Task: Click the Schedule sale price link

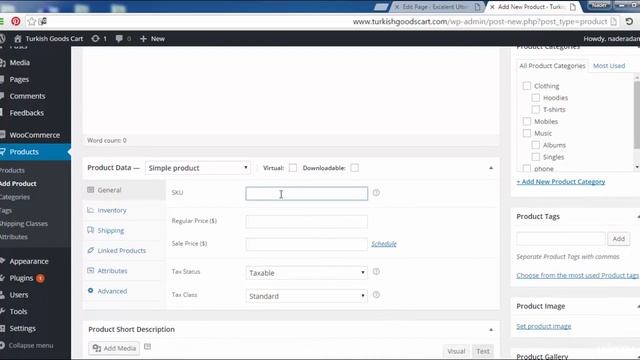Action: (384, 244)
